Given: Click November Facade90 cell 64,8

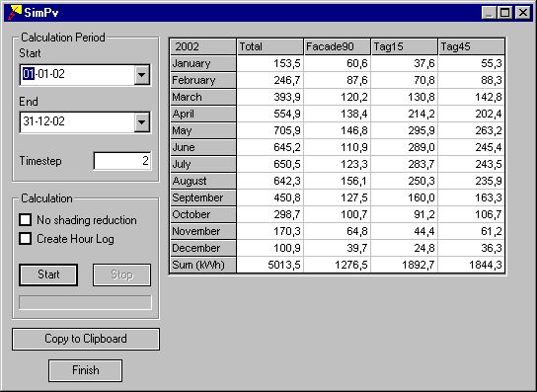Looking at the screenshot, I should coord(337,231).
